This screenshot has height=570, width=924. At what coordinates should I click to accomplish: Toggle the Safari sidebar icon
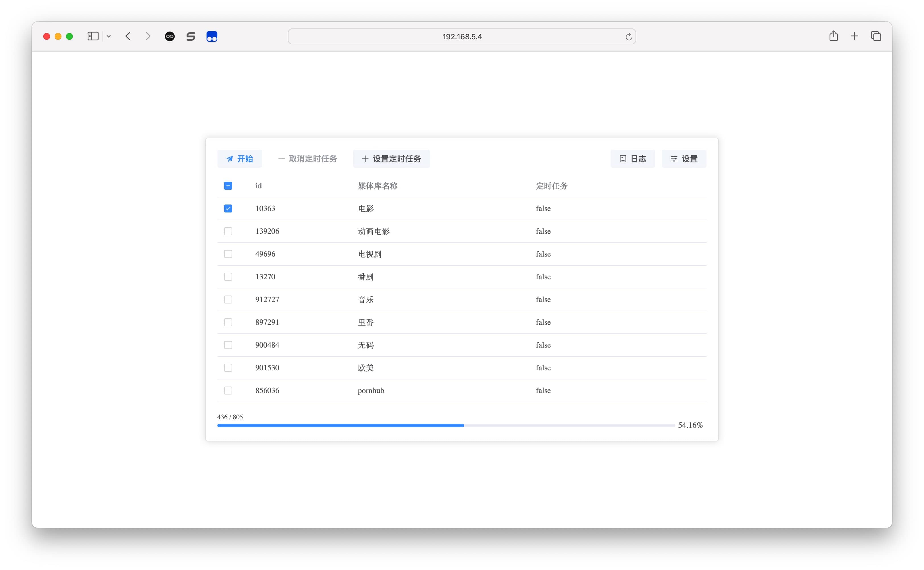coord(93,36)
